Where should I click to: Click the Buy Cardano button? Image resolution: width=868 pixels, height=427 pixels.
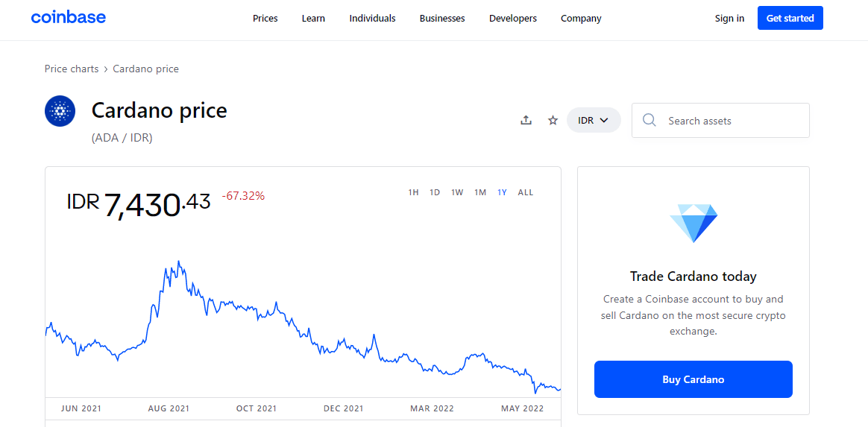tap(693, 379)
